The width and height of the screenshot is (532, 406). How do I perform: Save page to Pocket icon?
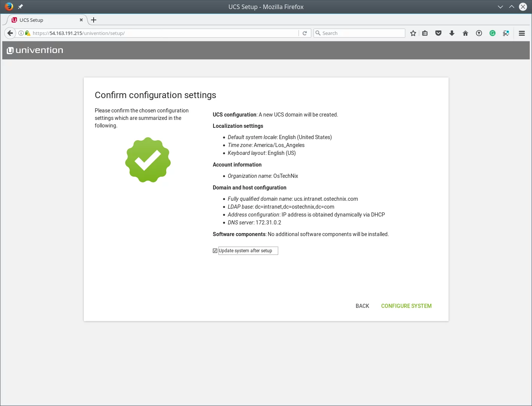pos(438,33)
